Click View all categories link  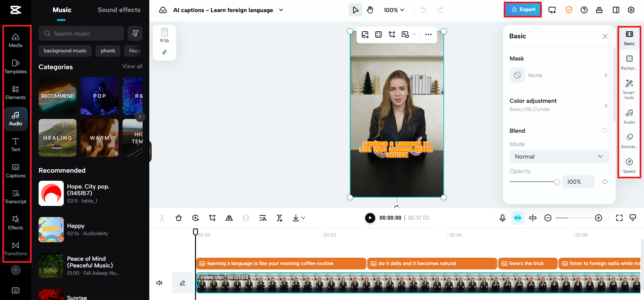click(x=132, y=66)
